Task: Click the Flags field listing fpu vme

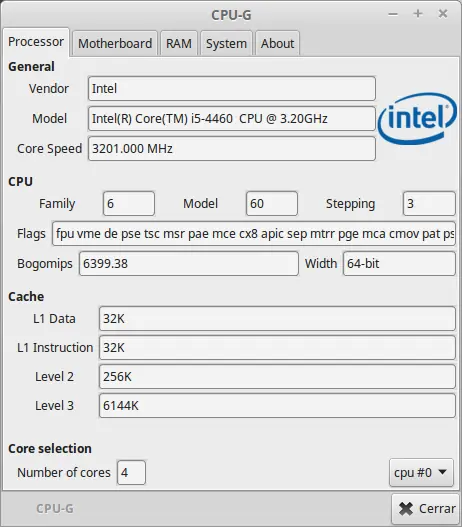Action: tap(254, 234)
